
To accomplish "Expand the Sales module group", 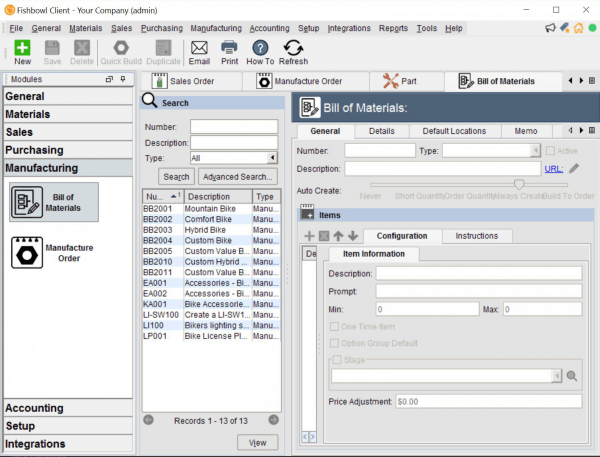I will pos(68,132).
